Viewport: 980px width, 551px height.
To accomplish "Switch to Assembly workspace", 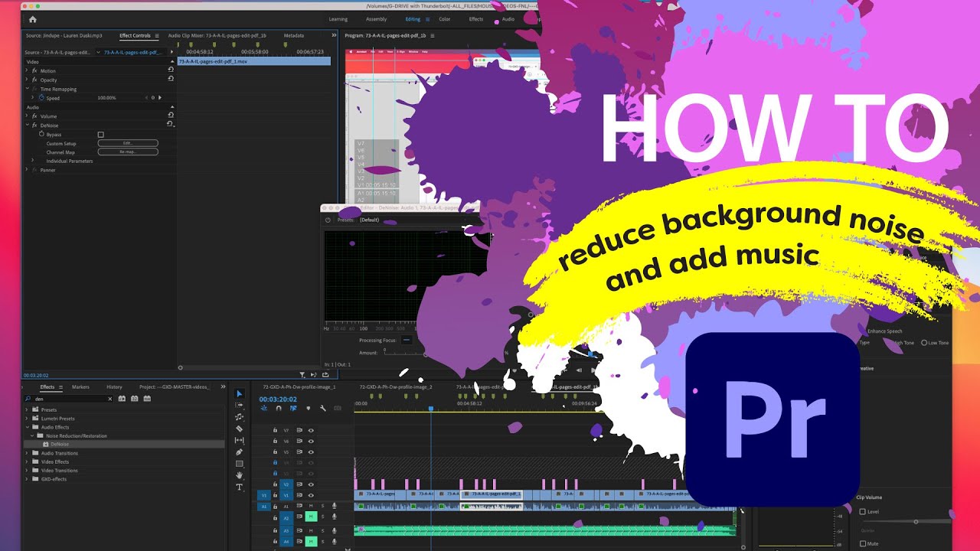I will (x=376, y=19).
